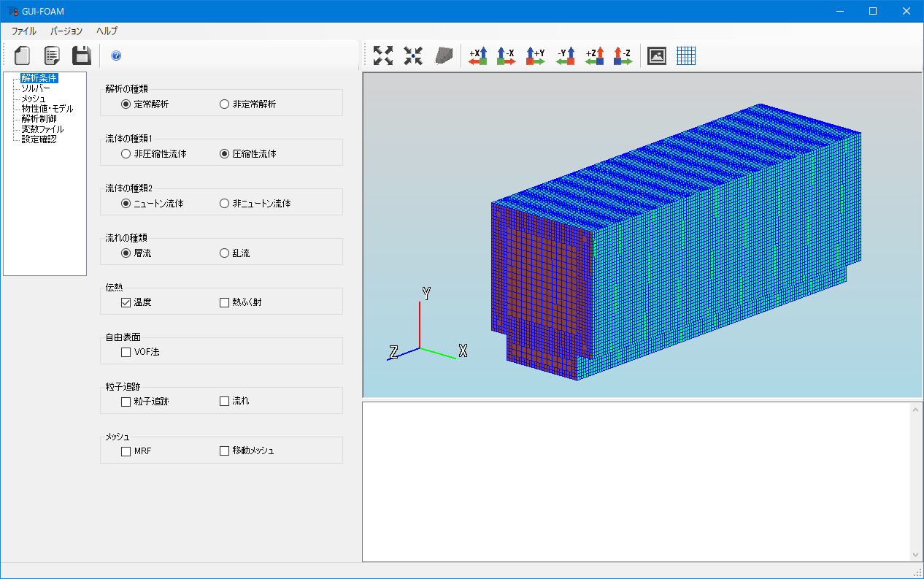This screenshot has width=924, height=579.
Task: Open the help dialog
Action: coord(116,55)
